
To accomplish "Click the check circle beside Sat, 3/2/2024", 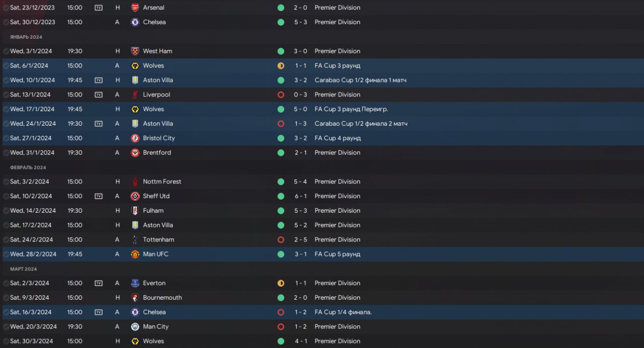I will [x=6, y=182].
